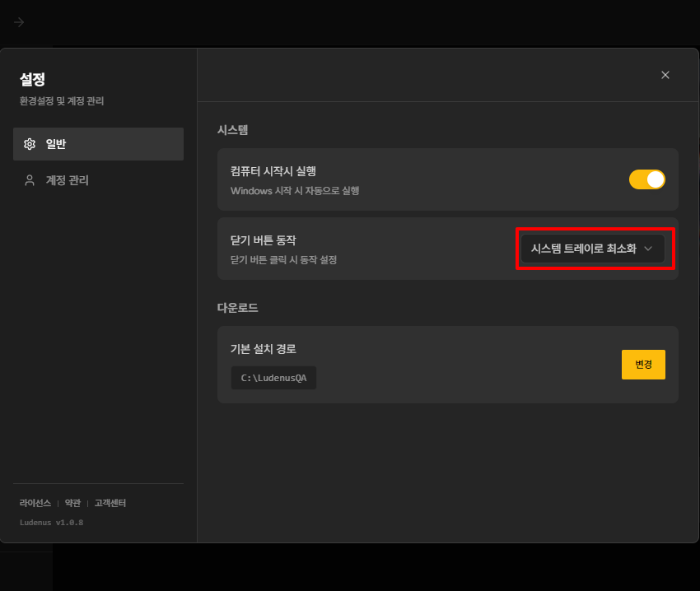Toggle 컴퓨터 시작시 실행 switch off
This screenshot has height=591, width=700.
pos(646,179)
